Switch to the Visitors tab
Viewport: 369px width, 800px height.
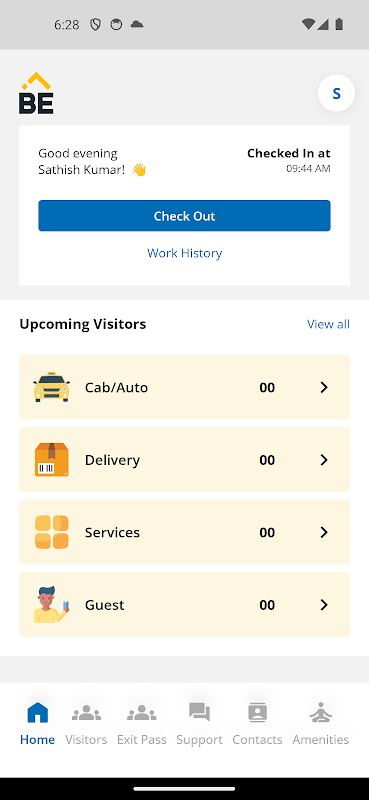point(86,724)
